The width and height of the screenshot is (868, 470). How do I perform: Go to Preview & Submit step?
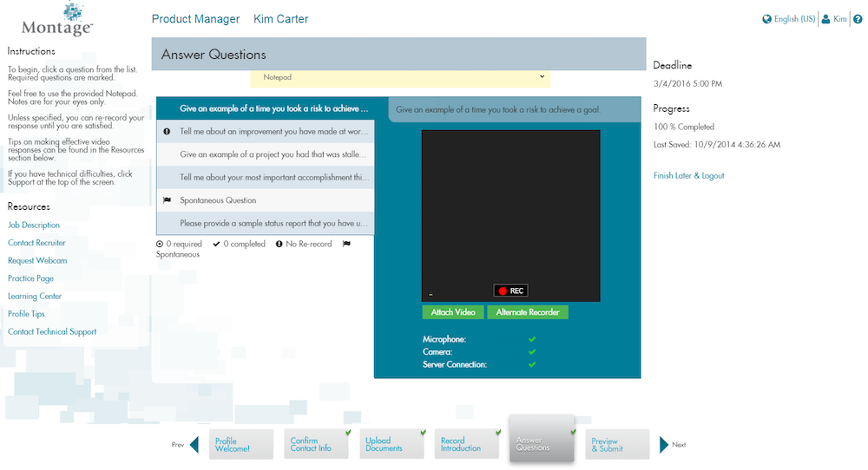pyautogui.click(x=616, y=445)
